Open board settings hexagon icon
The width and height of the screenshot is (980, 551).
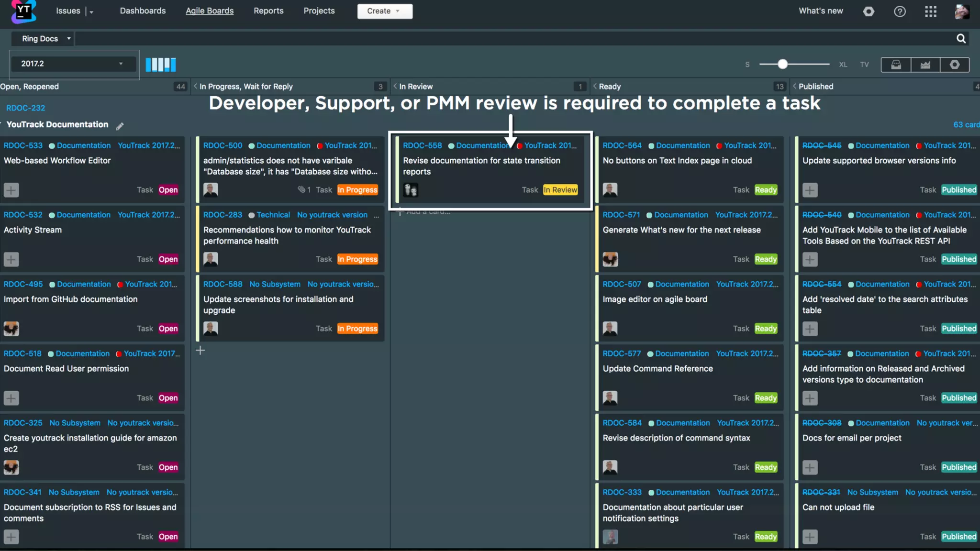click(x=955, y=65)
